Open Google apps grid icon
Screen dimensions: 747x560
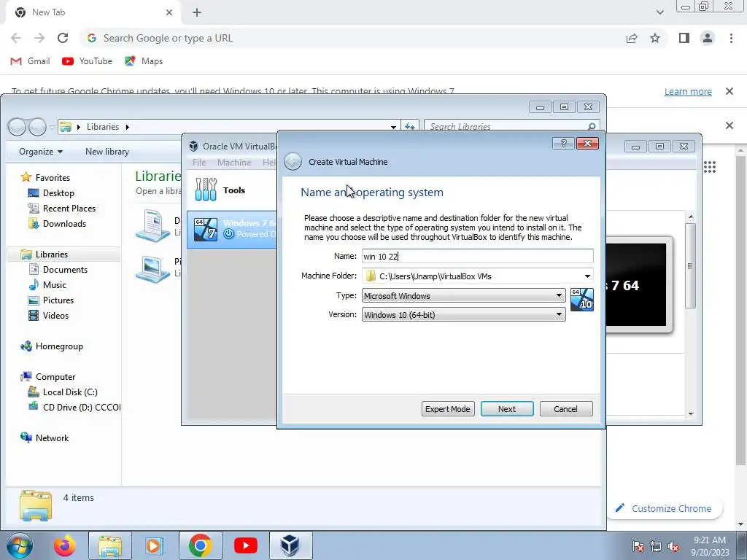pyautogui.click(x=709, y=167)
